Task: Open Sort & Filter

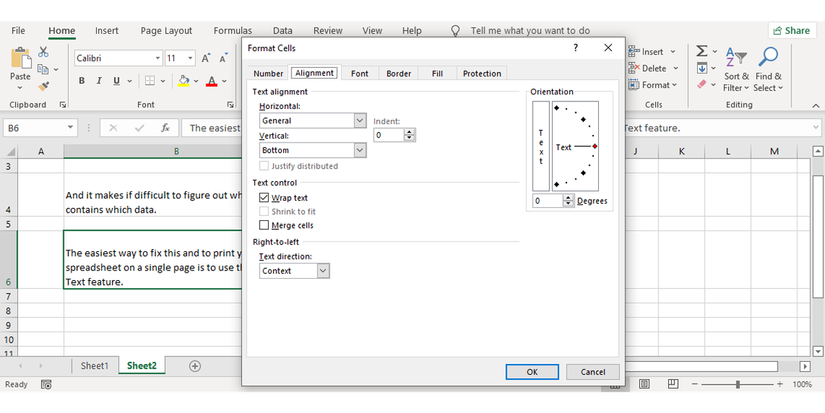Action: (736, 69)
